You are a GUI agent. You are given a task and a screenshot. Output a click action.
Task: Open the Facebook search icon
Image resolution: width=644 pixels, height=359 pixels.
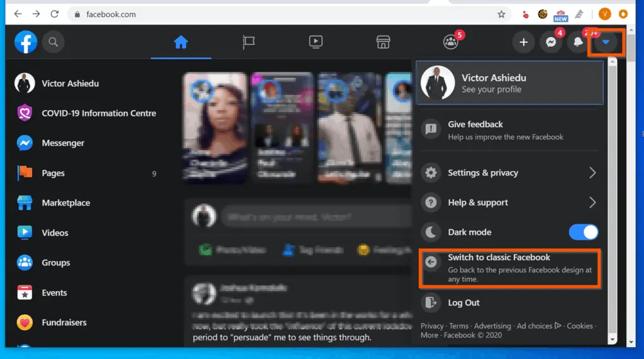coord(53,42)
